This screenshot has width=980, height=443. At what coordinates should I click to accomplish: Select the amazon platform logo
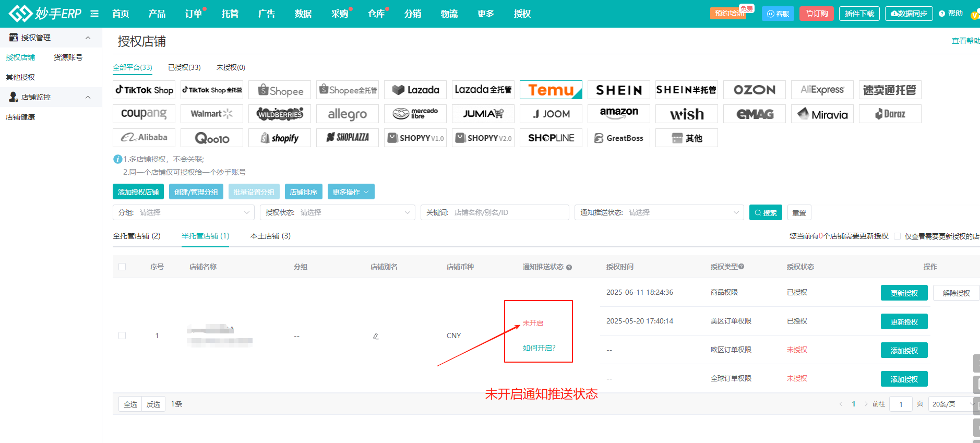click(x=619, y=114)
